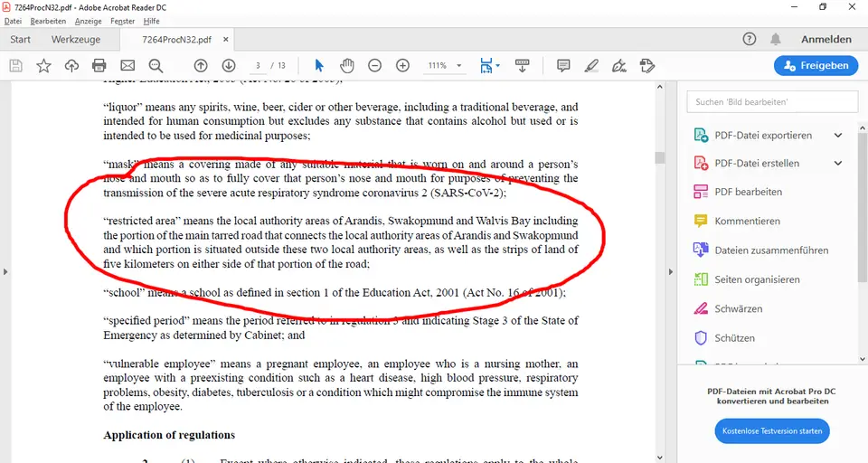The height and width of the screenshot is (463, 868).
Task: Click the Print icon
Action: tap(99, 66)
